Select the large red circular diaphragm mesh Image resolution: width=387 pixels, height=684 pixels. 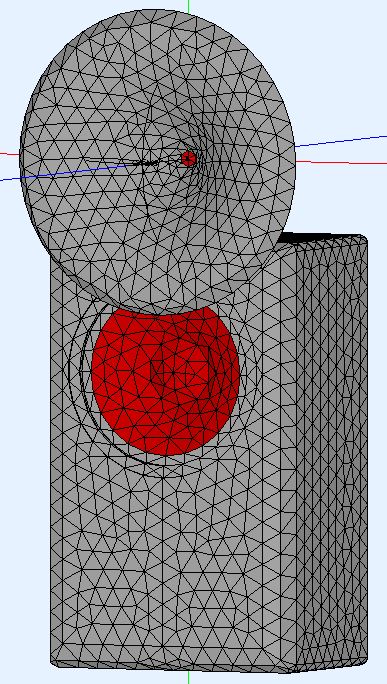coord(166,380)
